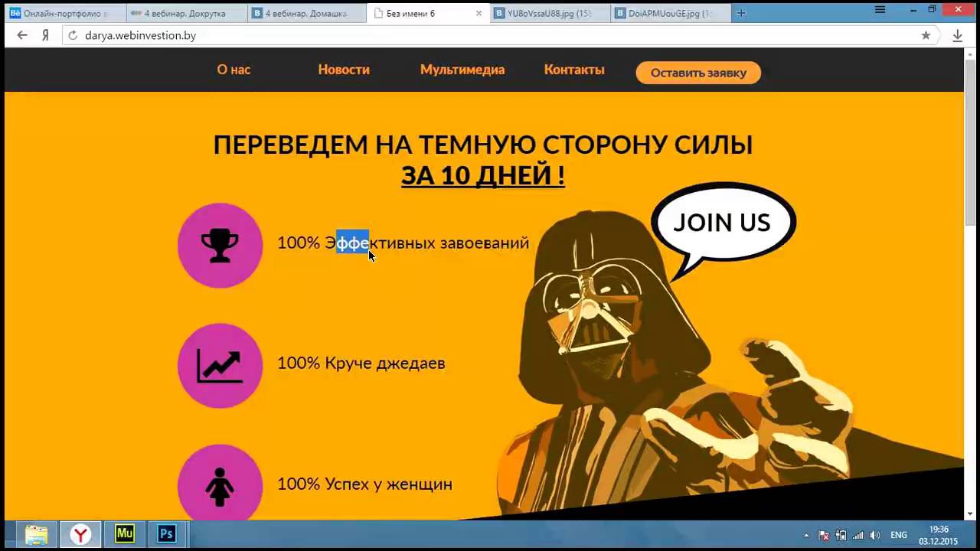Click the heading 'ЗА 10 ДНЕЙ !'
The image size is (980, 551).
click(483, 175)
